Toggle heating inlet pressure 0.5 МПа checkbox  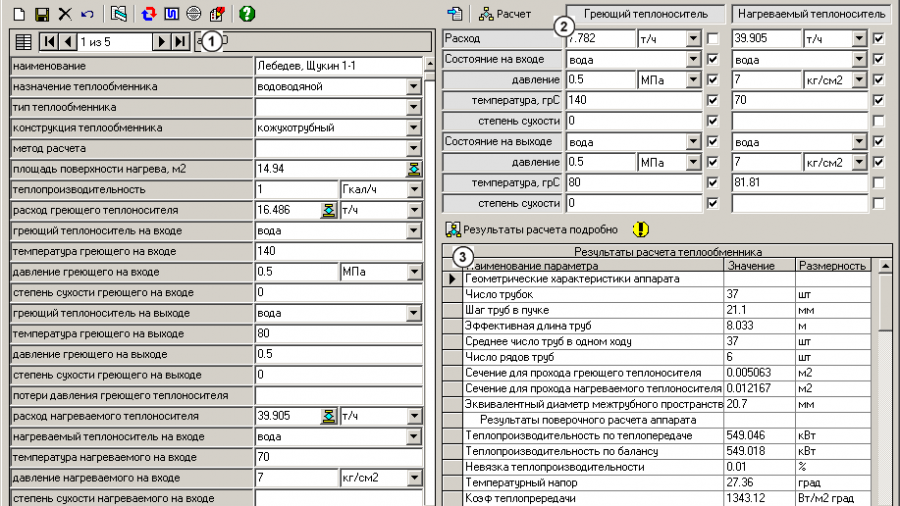713,80
